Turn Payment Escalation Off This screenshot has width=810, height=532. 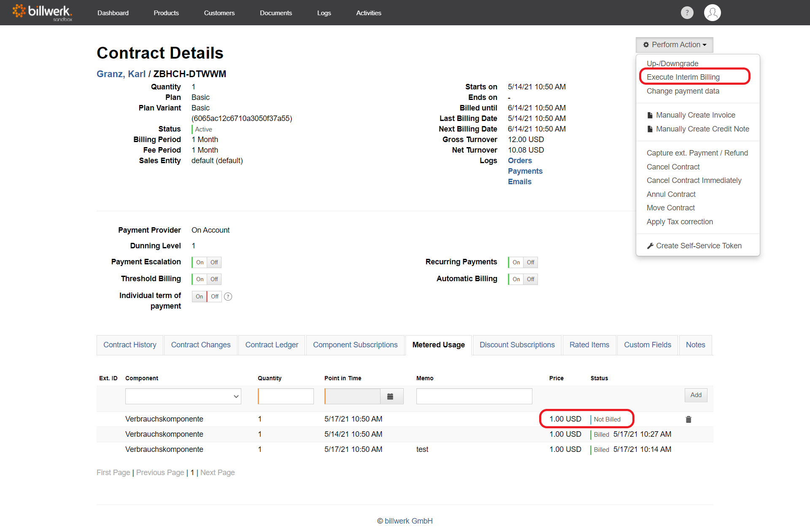pyautogui.click(x=214, y=262)
